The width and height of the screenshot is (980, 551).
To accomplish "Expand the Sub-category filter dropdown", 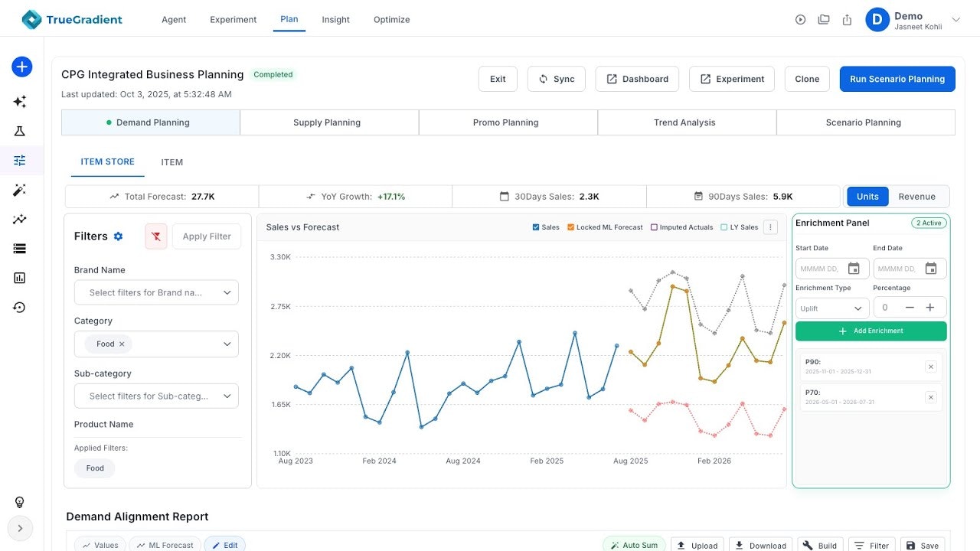I will [x=156, y=396].
